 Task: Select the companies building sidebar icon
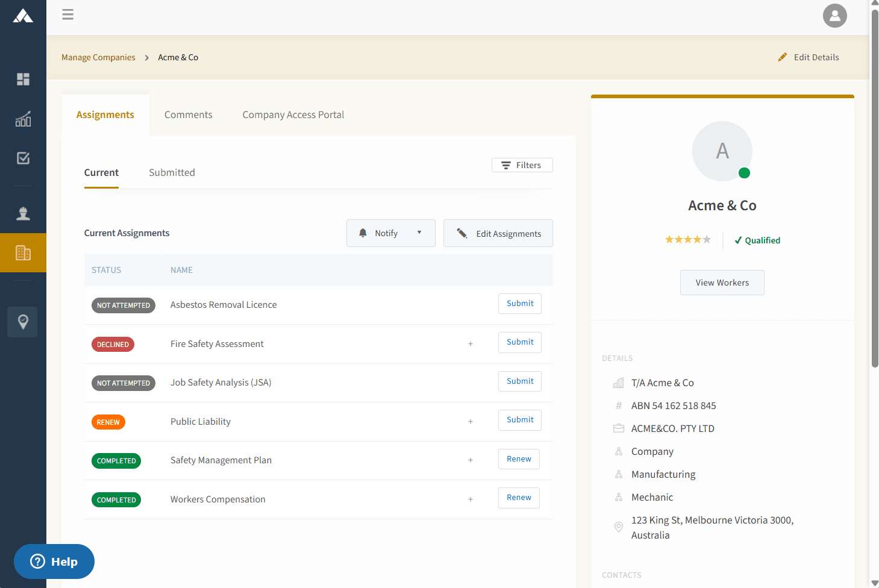(23, 253)
